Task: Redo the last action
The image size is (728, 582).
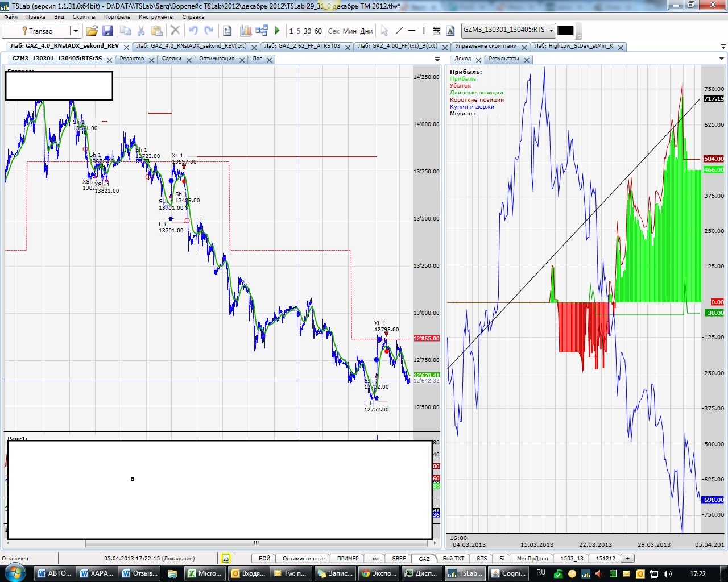Action: point(209,31)
